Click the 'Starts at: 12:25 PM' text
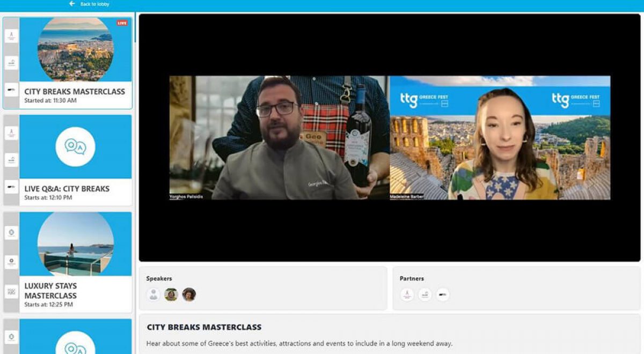The width and height of the screenshot is (644, 354). (x=48, y=305)
